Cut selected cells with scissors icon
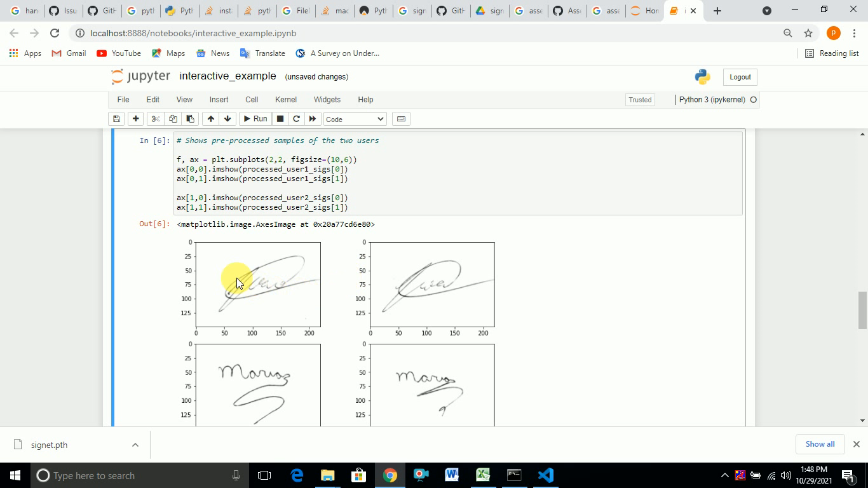 (155, 119)
